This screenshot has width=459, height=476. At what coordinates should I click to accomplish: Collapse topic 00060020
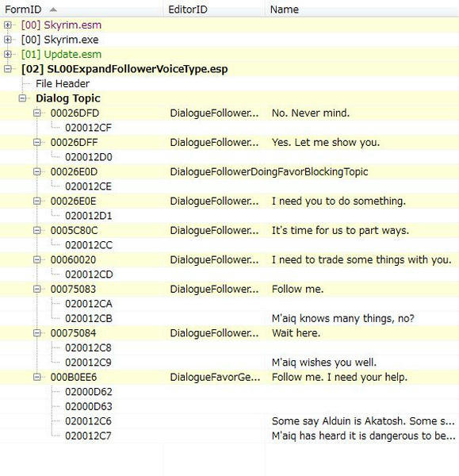coord(37,259)
